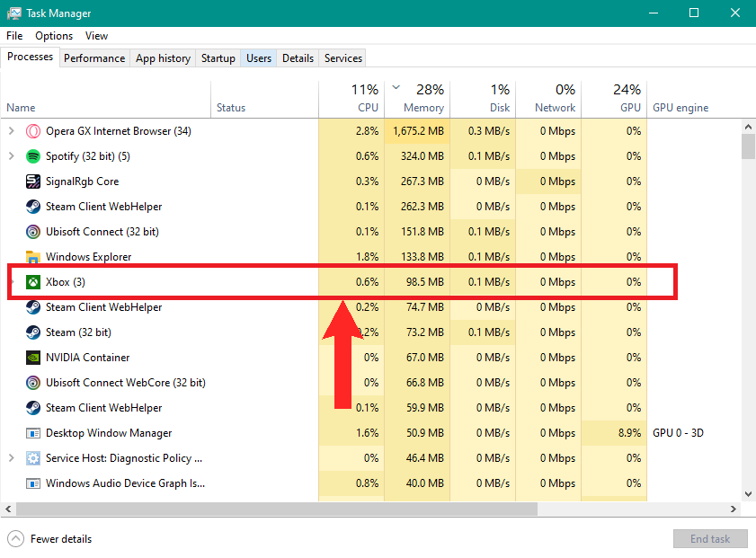Switch to the Performance tab
The image size is (756, 558).
(94, 58)
